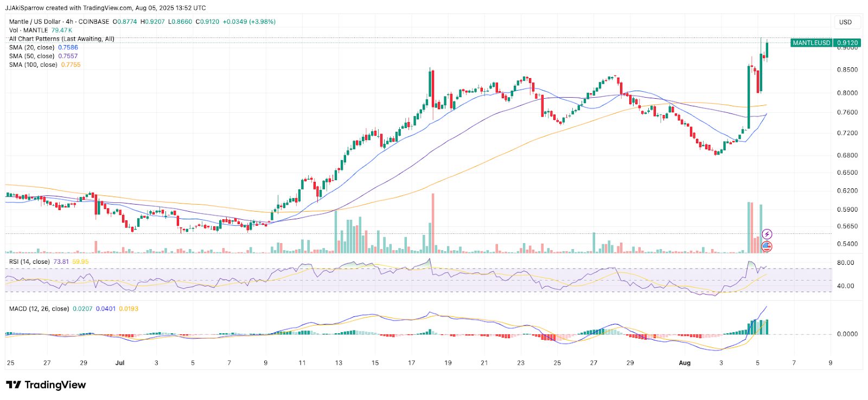The width and height of the screenshot is (868, 400).
Task: Click the Aug label on the time axis
Action: (685, 363)
